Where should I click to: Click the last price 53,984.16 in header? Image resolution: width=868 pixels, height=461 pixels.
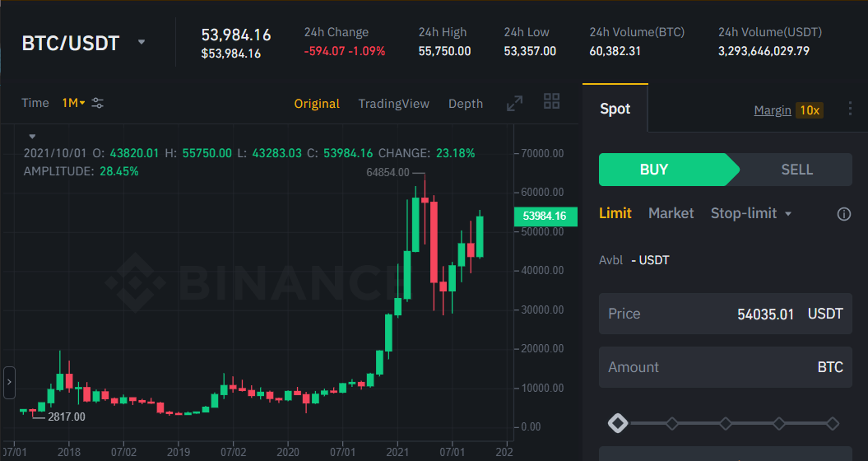[236, 35]
